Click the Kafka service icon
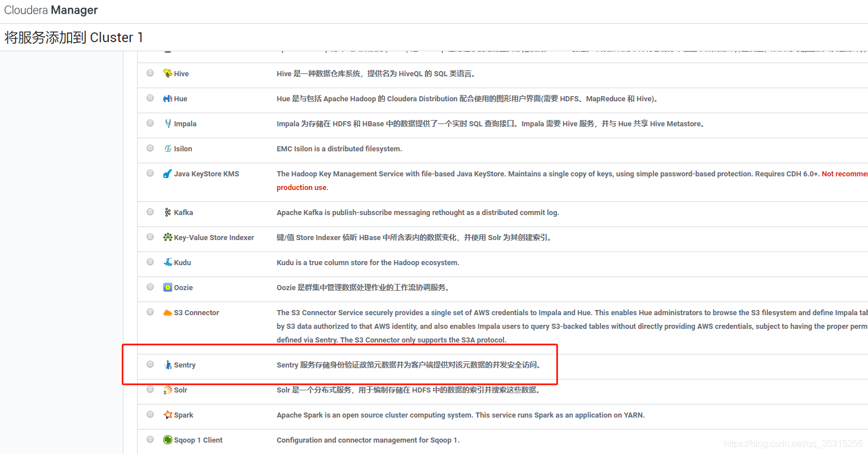This screenshot has width=868, height=454. pos(168,212)
